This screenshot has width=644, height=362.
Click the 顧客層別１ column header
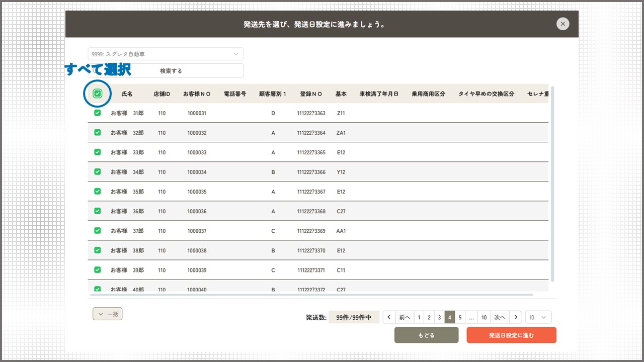point(273,94)
